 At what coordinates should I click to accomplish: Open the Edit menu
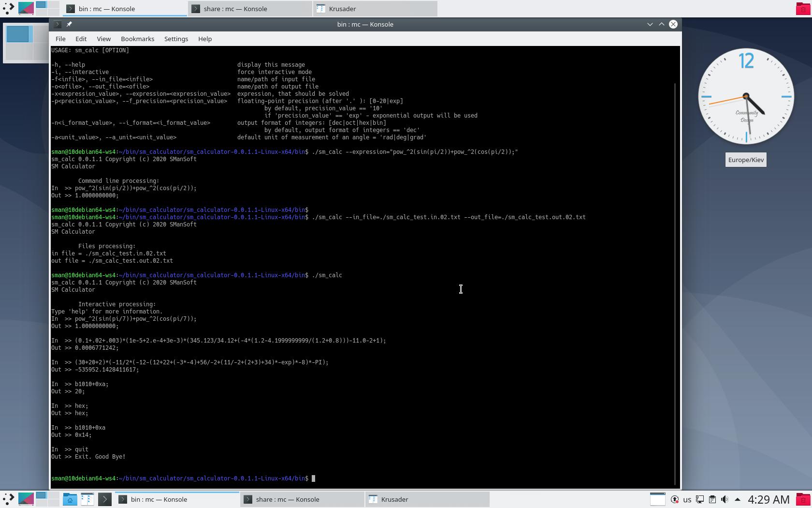pos(81,39)
